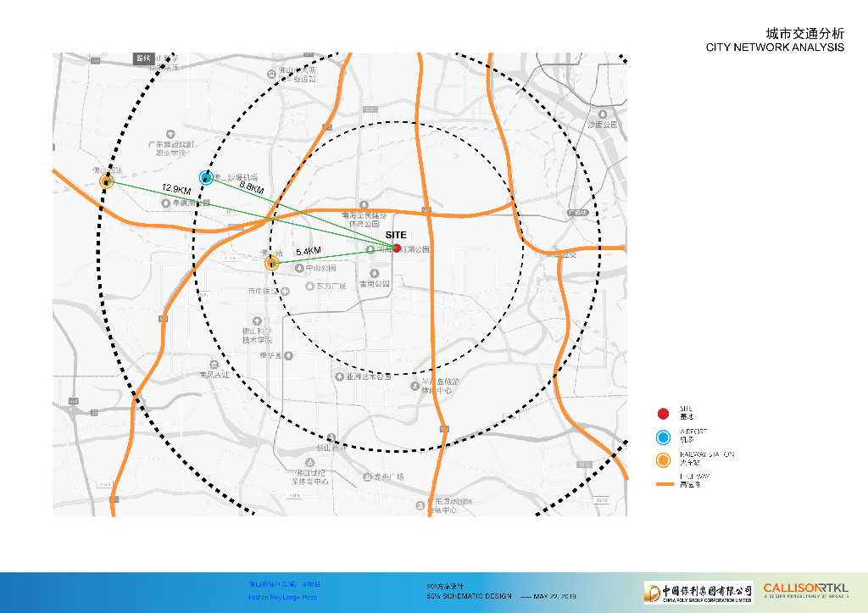
Task: Click the park icon above 沙面公园
Action: point(603,114)
